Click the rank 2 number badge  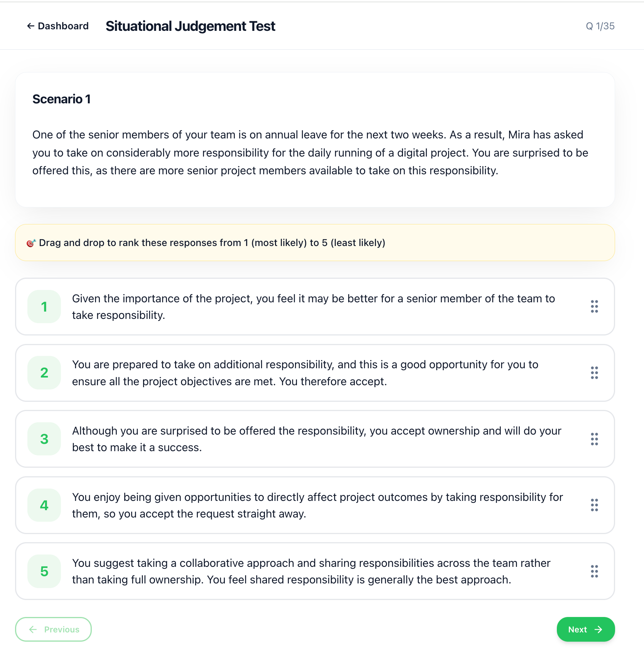click(44, 373)
